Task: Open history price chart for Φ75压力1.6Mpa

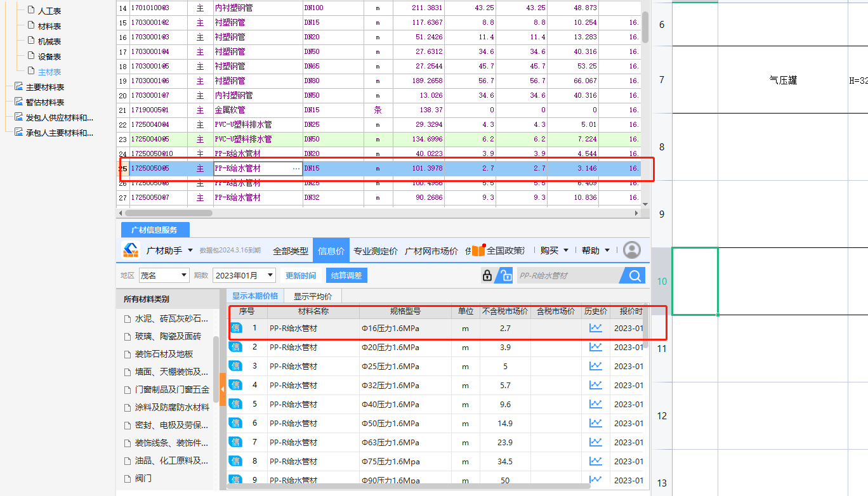Action: point(596,461)
